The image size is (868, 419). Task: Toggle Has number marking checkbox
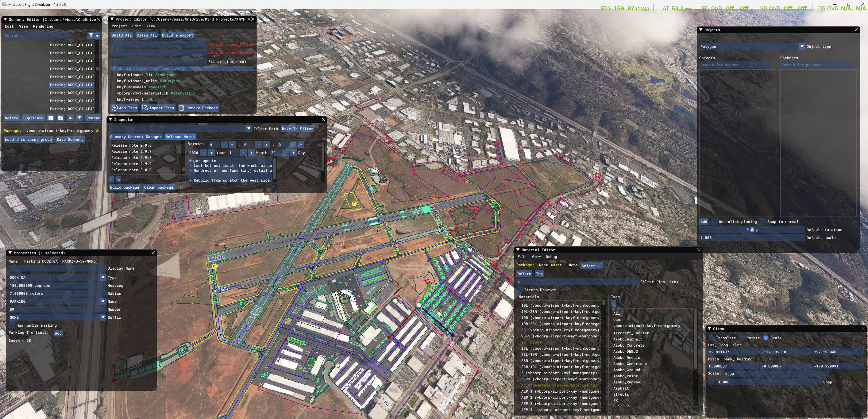coord(12,325)
